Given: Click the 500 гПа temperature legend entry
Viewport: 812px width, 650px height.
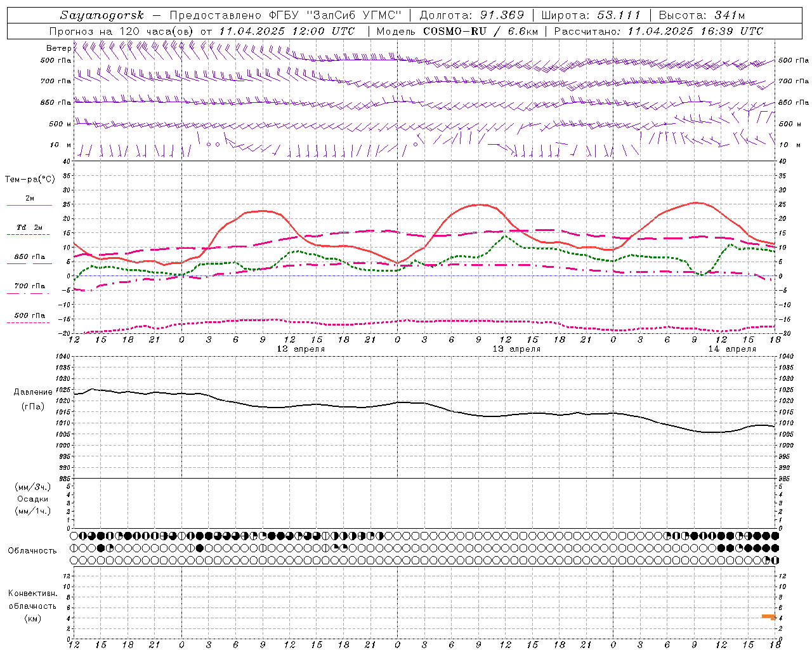Looking at the screenshot, I should click(29, 315).
